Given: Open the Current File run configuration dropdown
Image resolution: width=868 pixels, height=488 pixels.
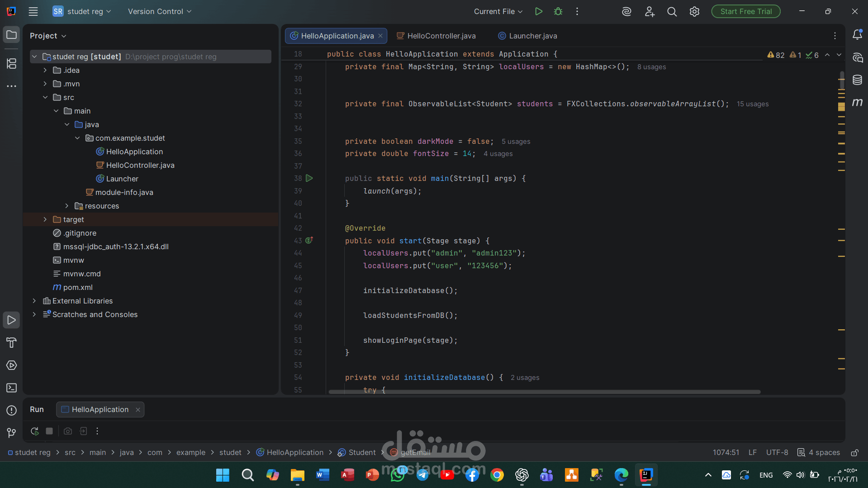Looking at the screenshot, I should [x=498, y=11].
